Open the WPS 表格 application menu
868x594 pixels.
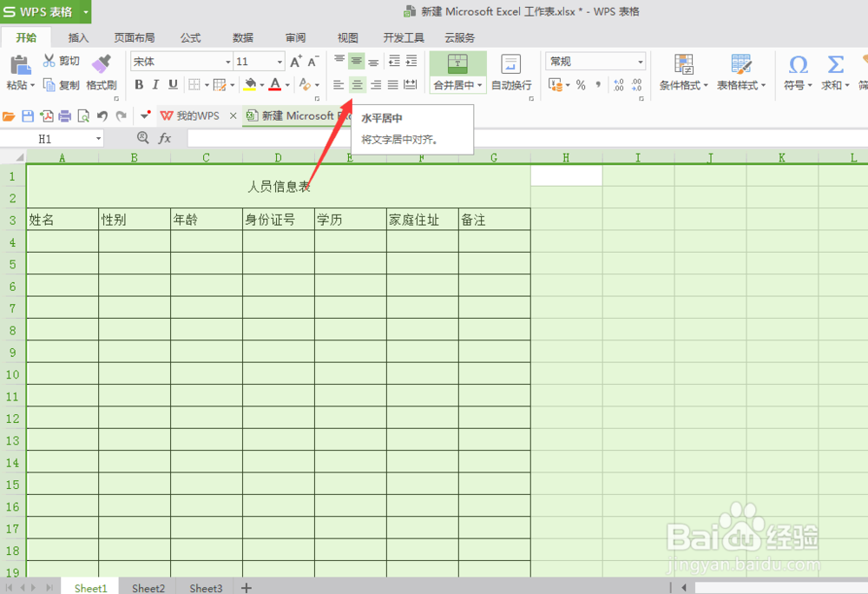45,11
